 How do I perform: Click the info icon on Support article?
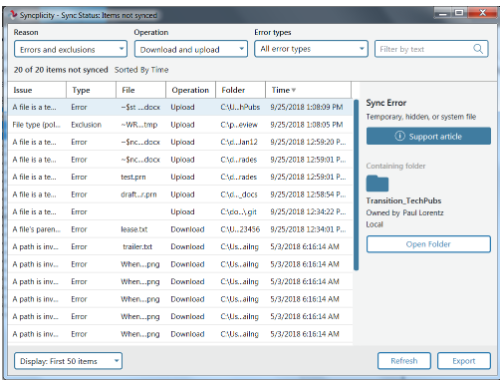399,136
